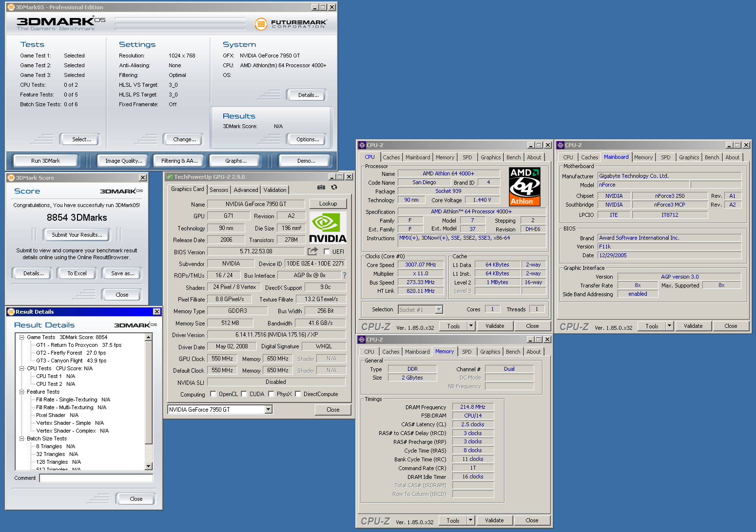Open Bench tab in CPU-Z CPU window
The image size is (756, 532).
(513, 157)
